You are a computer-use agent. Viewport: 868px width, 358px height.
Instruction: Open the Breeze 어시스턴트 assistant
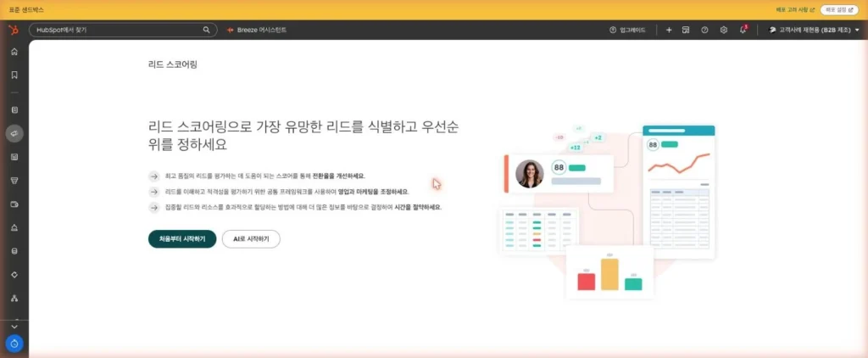pos(257,30)
